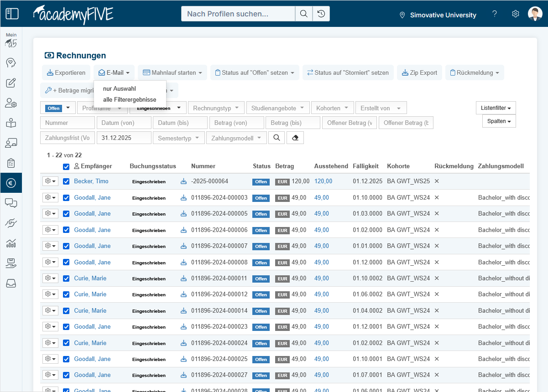
Task: Choose 'nur Auswahl' from E-Mail menu
Action: 120,89
